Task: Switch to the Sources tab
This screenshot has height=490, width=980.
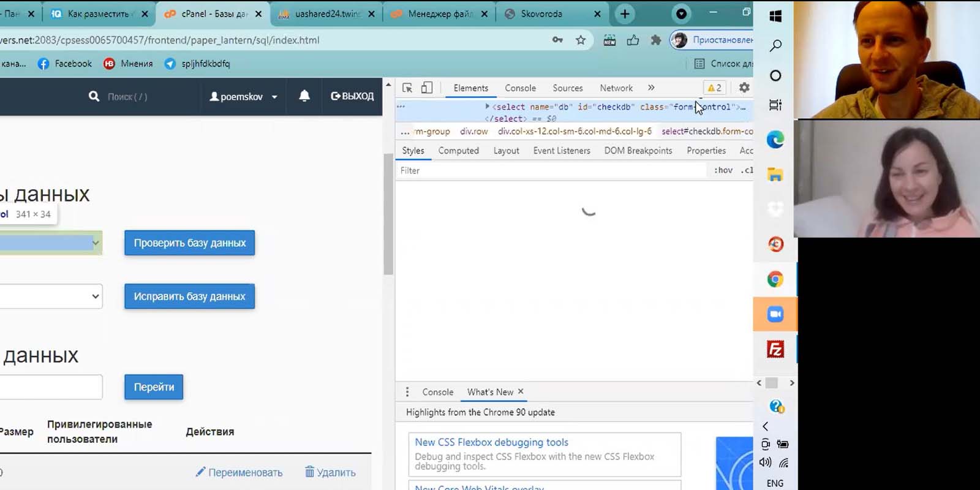Action: (568, 88)
